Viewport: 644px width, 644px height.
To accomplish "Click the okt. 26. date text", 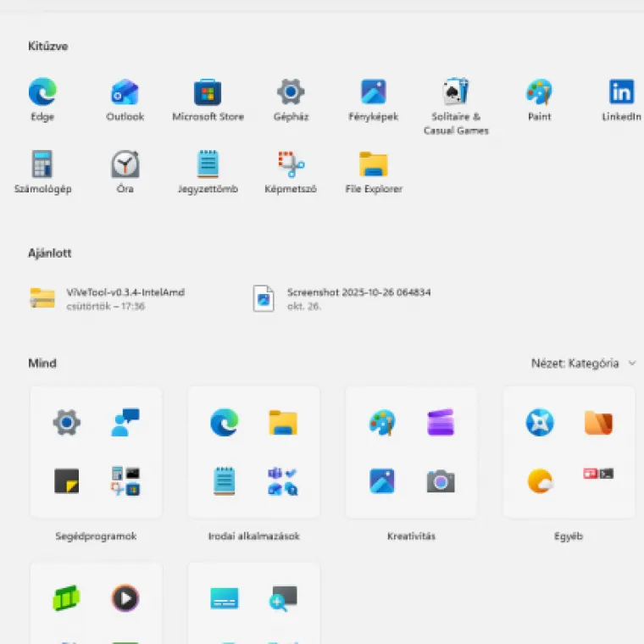I will point(304,307).
